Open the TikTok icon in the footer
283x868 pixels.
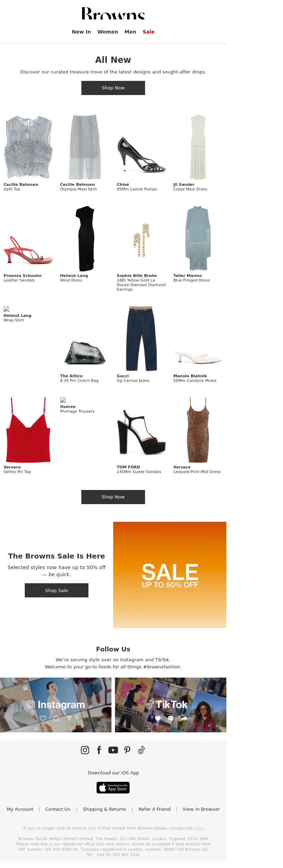coord(141,750)
